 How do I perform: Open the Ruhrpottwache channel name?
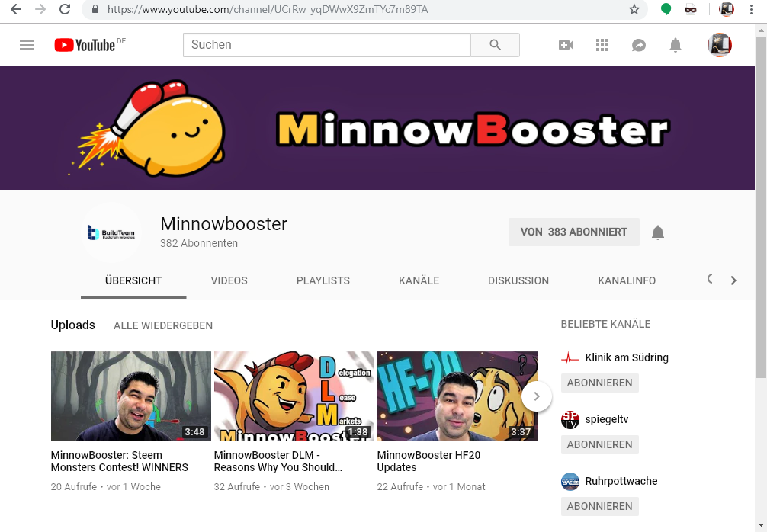point(621,481)
